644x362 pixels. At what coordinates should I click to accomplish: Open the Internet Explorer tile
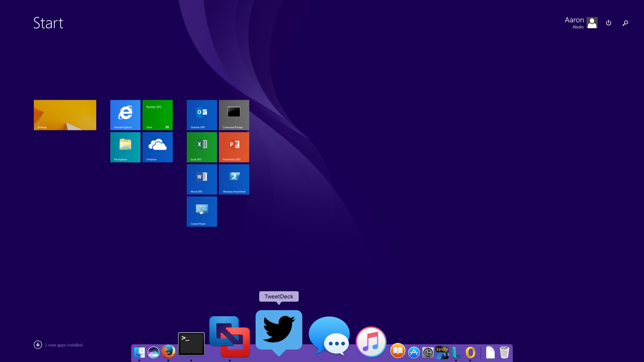(125, 115)
